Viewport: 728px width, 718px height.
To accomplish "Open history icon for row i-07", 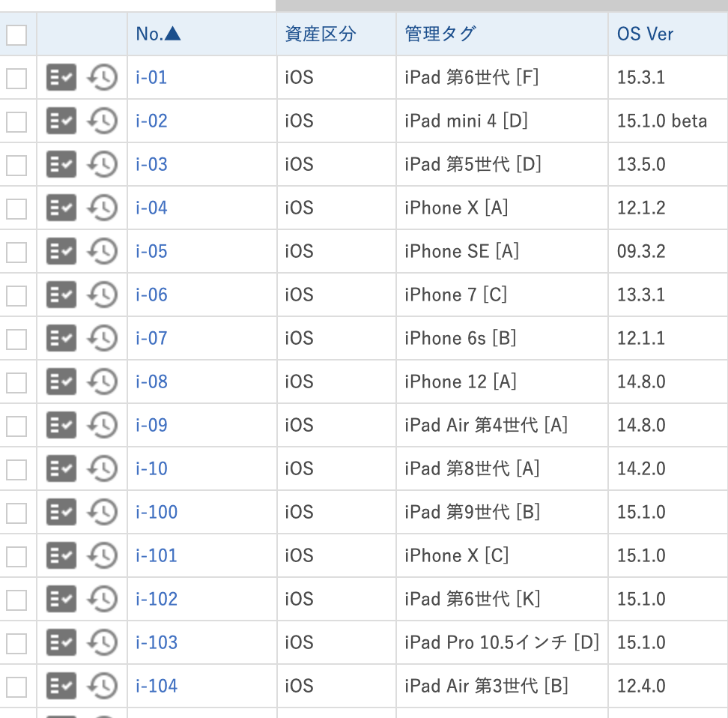I will (x=102, y=338).
